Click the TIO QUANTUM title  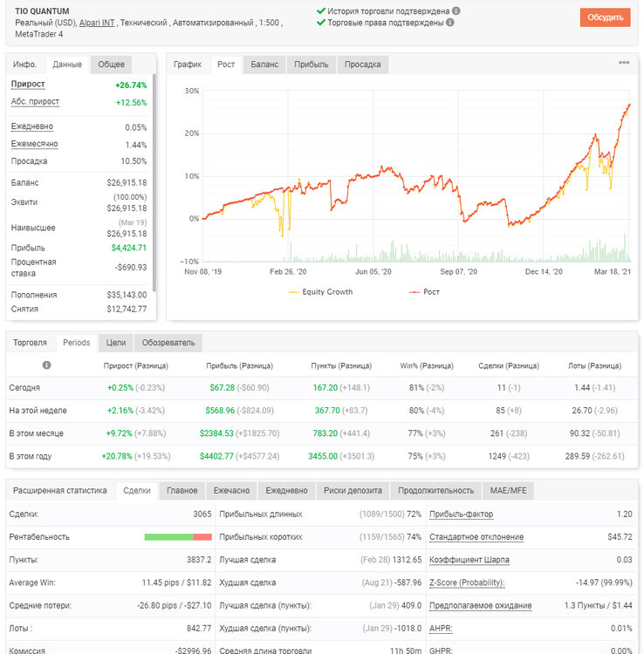click(42, 11)
